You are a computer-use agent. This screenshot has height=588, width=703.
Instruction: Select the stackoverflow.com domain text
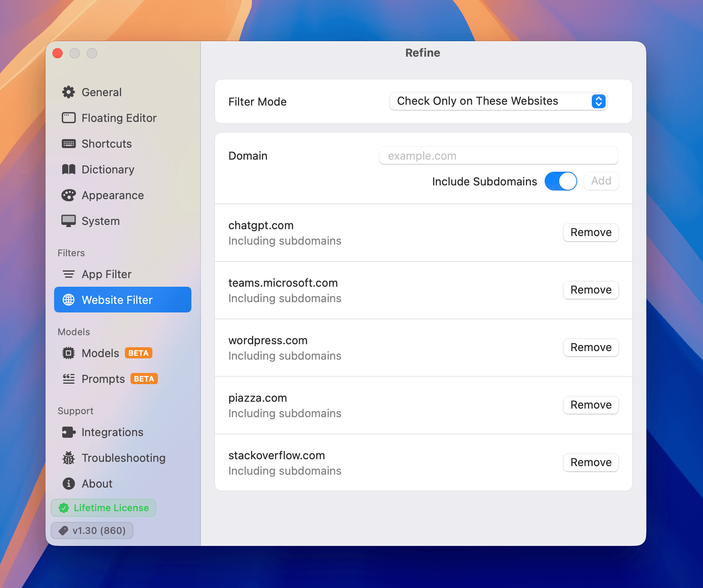click(276, 455)
